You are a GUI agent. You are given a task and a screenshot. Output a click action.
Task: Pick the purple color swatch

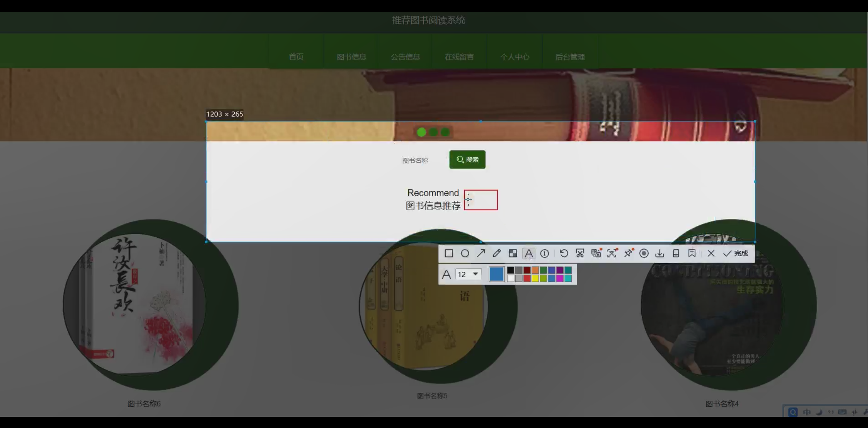(560, 270)
